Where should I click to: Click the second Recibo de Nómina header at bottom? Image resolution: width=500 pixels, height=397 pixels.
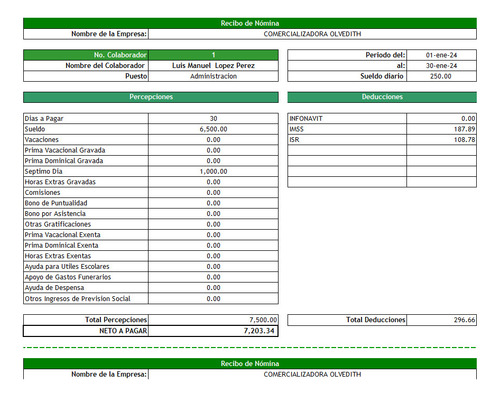[x=250, y=364]
